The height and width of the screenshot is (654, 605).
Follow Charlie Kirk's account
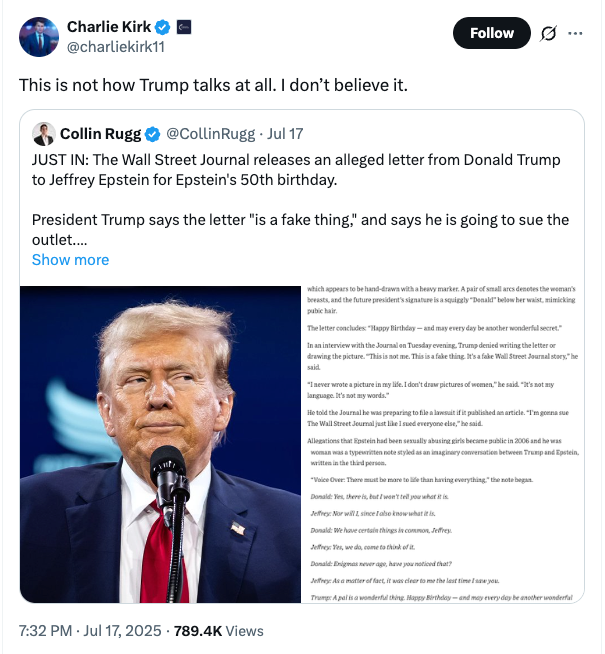492,33
